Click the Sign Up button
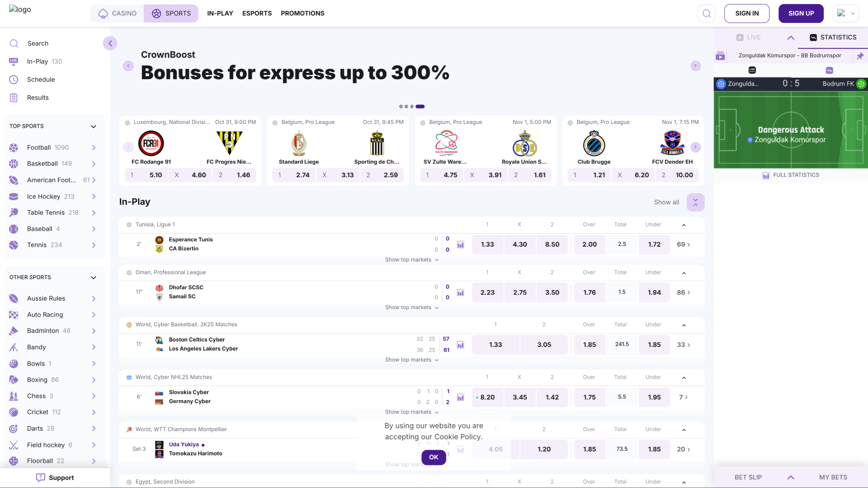The image size is (868, 488). point(801,14)
